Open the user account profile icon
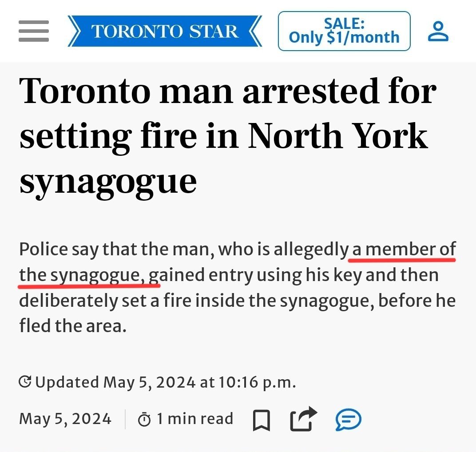This screenshot has height=452, width=476. pyautogui.click(x=438, y=31)
